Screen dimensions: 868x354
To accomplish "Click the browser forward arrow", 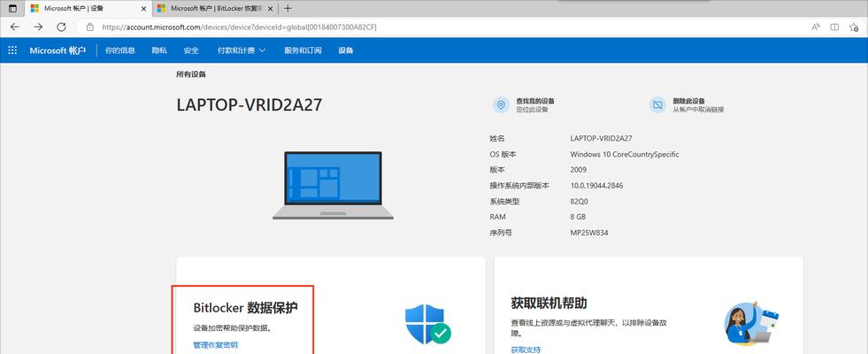I will point(38,27).
